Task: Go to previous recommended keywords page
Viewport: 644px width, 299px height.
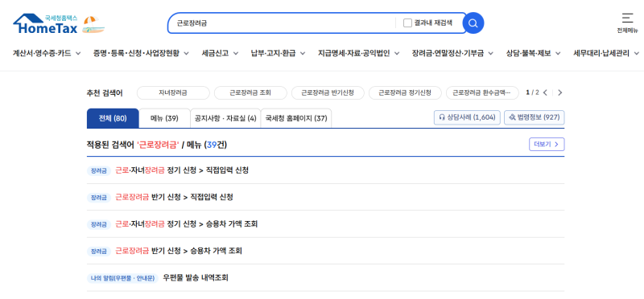Action: coord(545,92)
